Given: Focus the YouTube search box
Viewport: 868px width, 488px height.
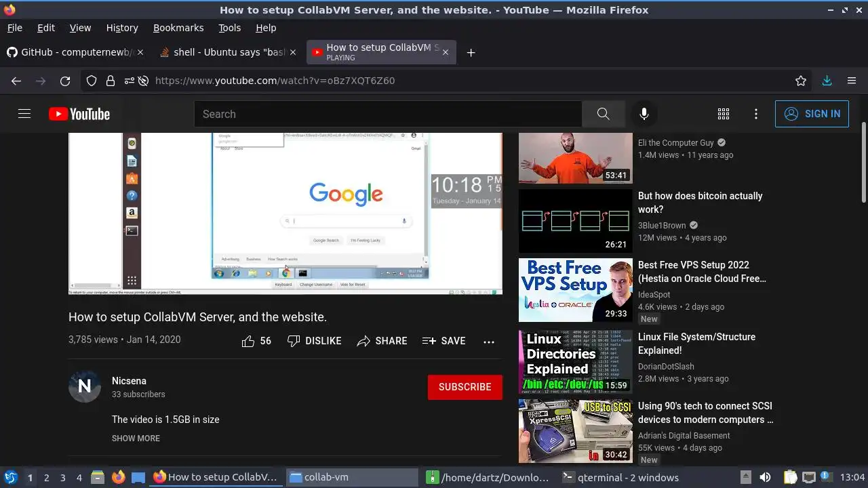Looking at the screenshot, I should tap(388, 114).
